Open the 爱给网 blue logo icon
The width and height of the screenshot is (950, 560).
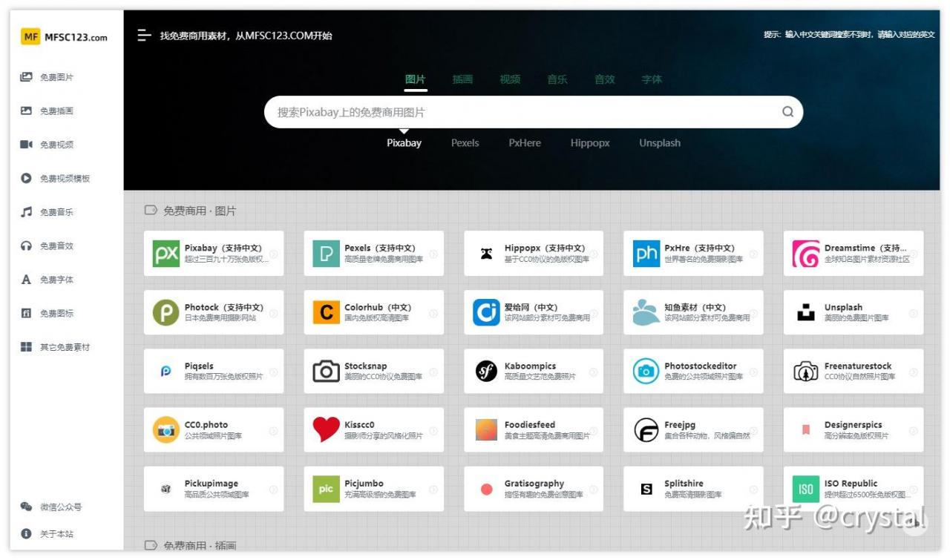[486, 312]
